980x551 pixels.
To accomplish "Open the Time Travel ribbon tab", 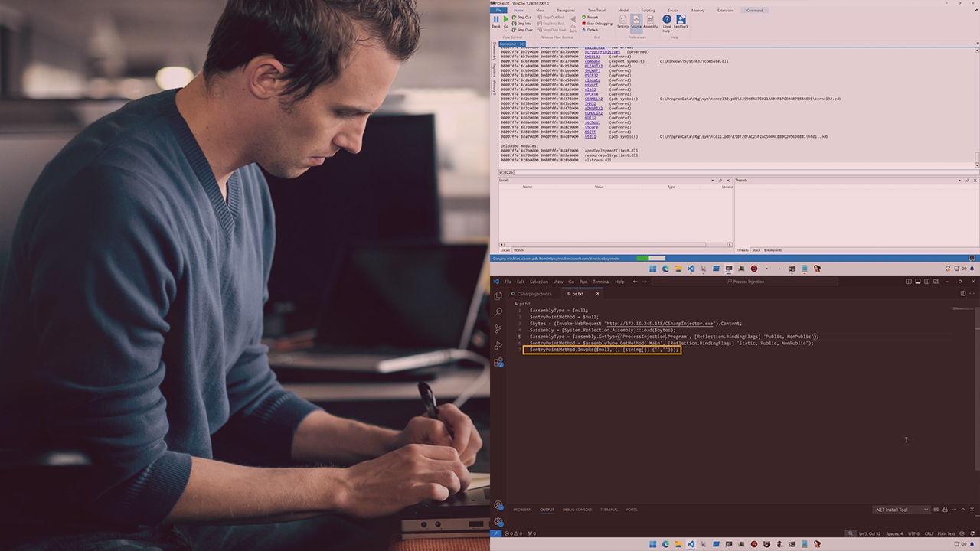I will point(596,11).
